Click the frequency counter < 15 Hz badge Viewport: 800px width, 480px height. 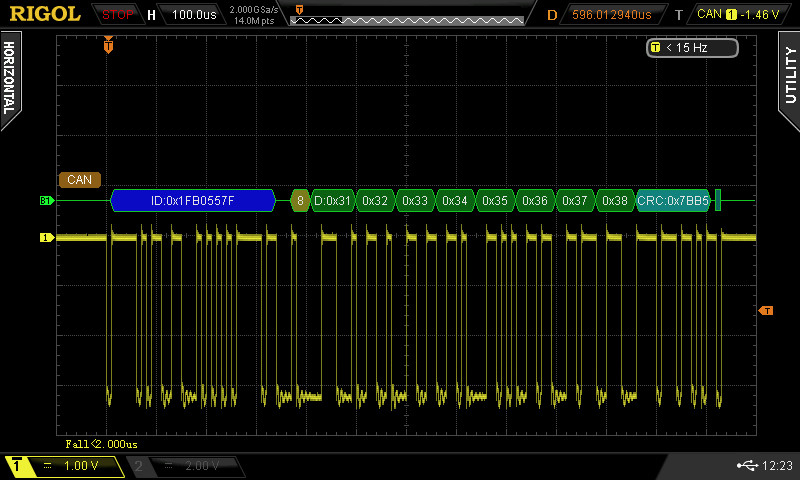tap(692, 47)
